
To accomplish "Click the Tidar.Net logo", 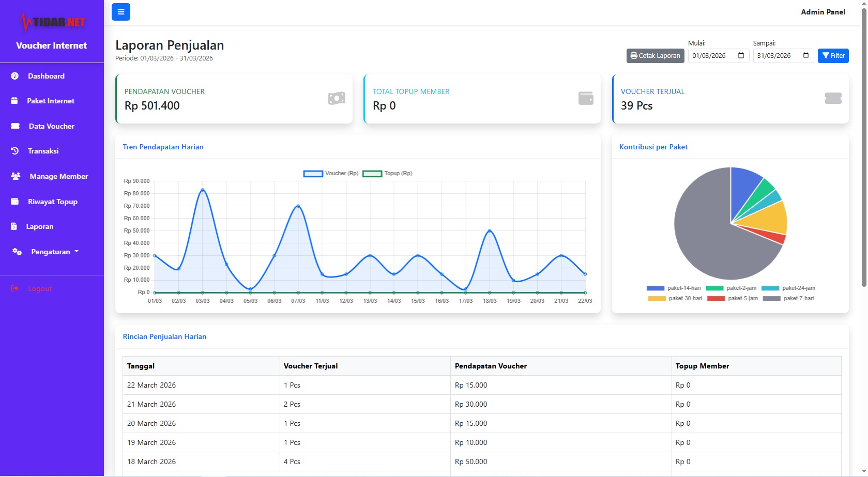I will click(x=52, y=22).
